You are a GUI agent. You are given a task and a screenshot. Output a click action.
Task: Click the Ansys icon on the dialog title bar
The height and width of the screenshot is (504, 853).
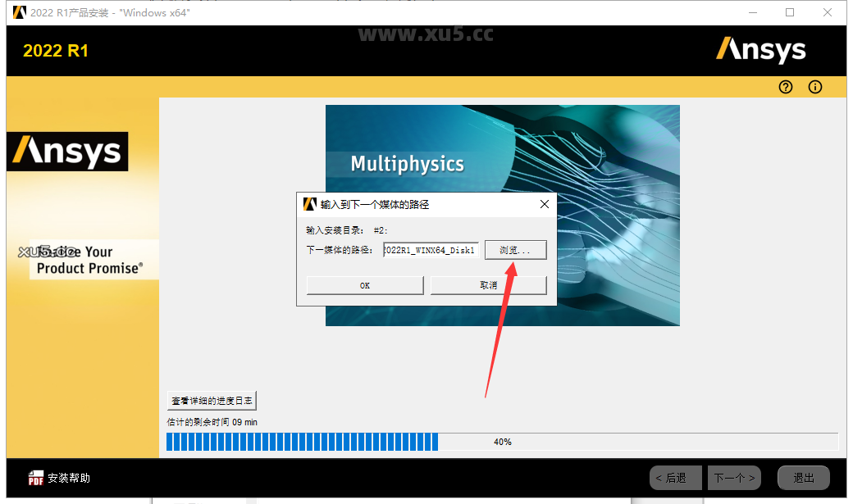click(309, 204)
